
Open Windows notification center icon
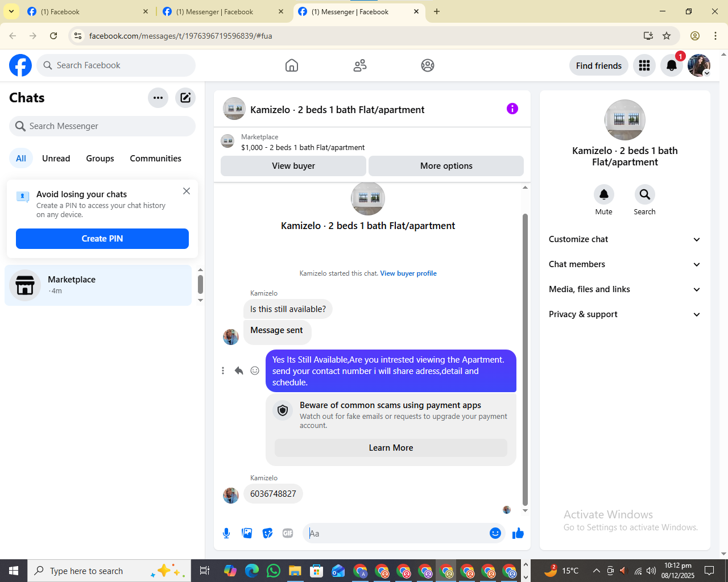pyautogui.click(x=709, y=571)
